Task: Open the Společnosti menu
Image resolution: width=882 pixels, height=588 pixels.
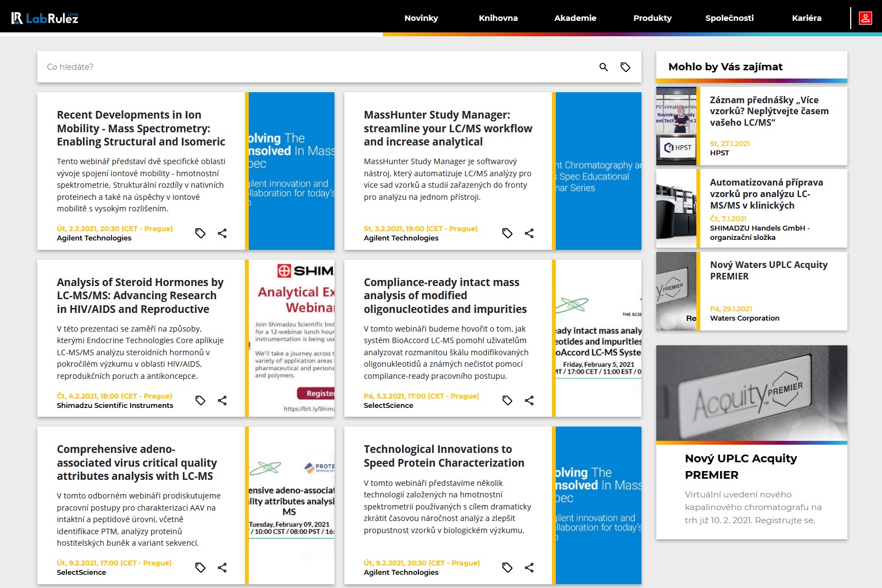Action: point(729,18)
